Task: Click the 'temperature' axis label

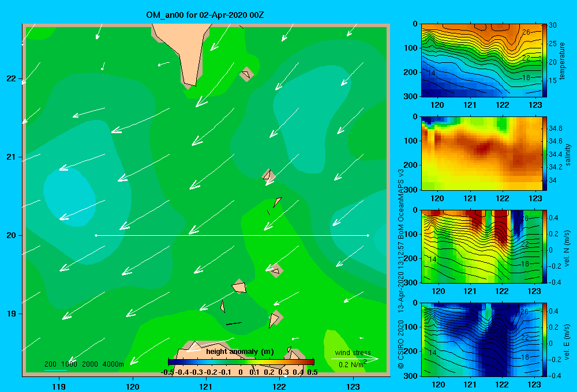Action: pyautogui.click(x=561, y=61)
